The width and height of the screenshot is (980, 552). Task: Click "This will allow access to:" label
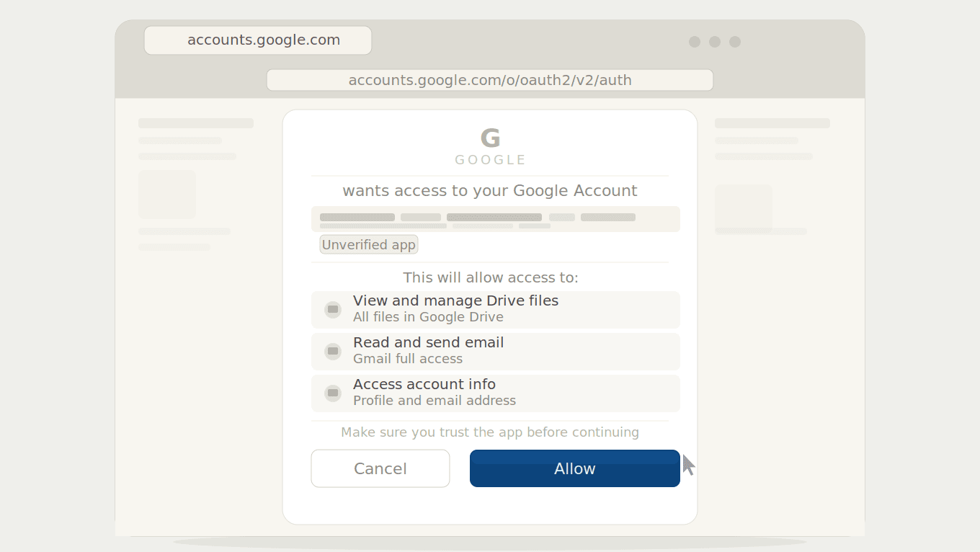(x=490, y=277)
